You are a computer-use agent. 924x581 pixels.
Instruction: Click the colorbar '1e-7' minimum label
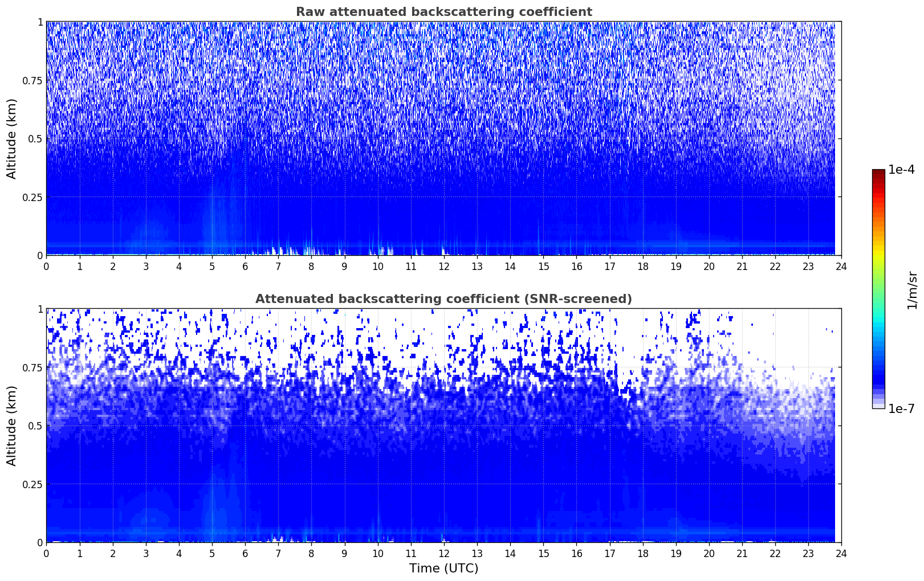(901, 409)
